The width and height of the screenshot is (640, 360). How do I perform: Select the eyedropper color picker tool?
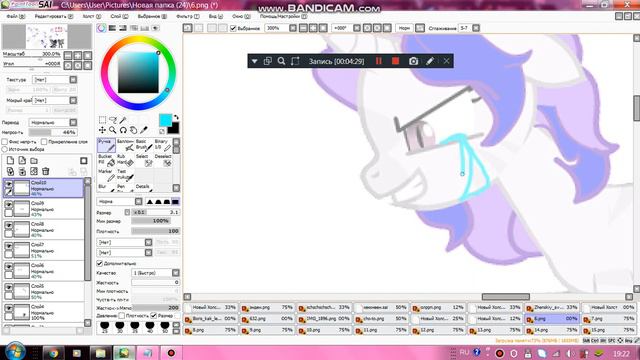[144, 130]
